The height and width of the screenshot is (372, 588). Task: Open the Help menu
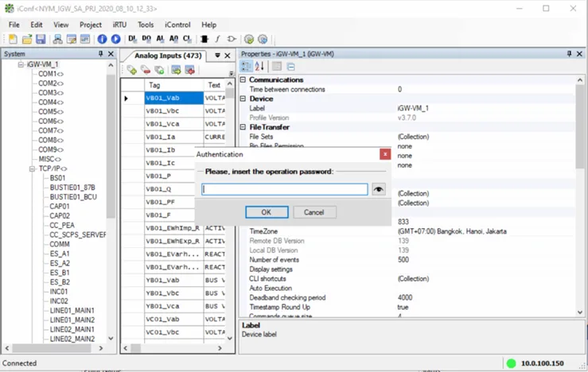pos(209,25)
